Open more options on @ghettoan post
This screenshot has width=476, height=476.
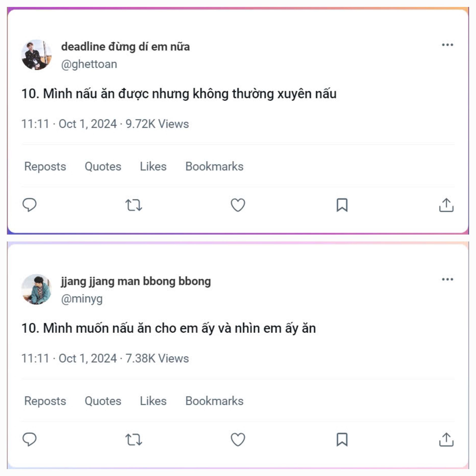point(447,45)
